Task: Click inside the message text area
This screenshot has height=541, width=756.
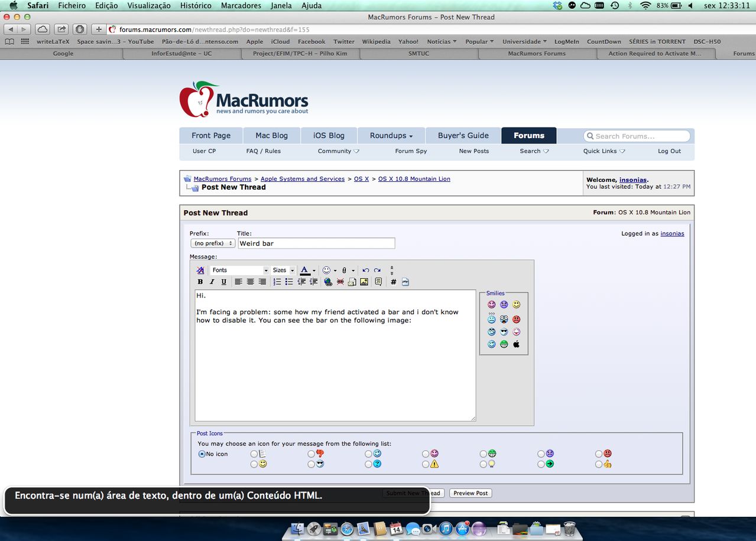Action: tap(335, 356)
